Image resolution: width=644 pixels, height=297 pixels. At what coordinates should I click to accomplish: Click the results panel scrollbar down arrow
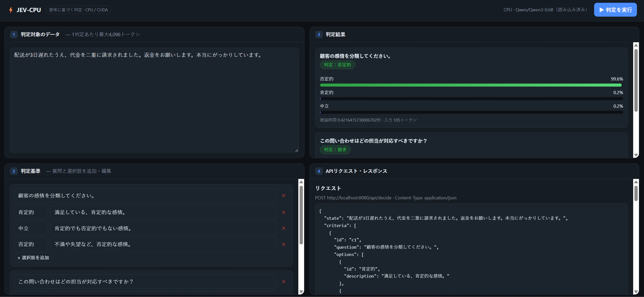[636, 155]
